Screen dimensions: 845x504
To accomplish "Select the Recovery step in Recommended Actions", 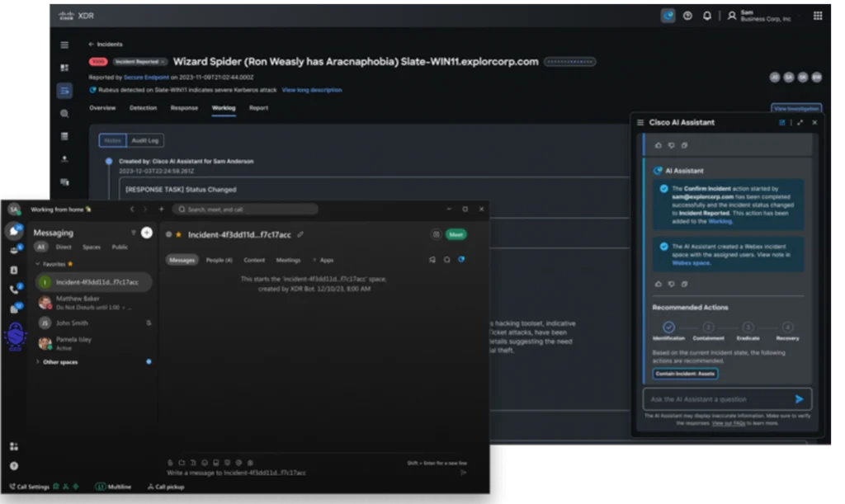I will click(x=787, y=330).
